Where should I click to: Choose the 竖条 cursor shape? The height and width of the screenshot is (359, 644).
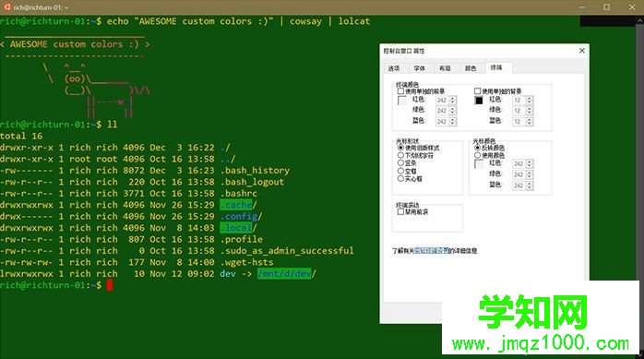tap(400, 163)
